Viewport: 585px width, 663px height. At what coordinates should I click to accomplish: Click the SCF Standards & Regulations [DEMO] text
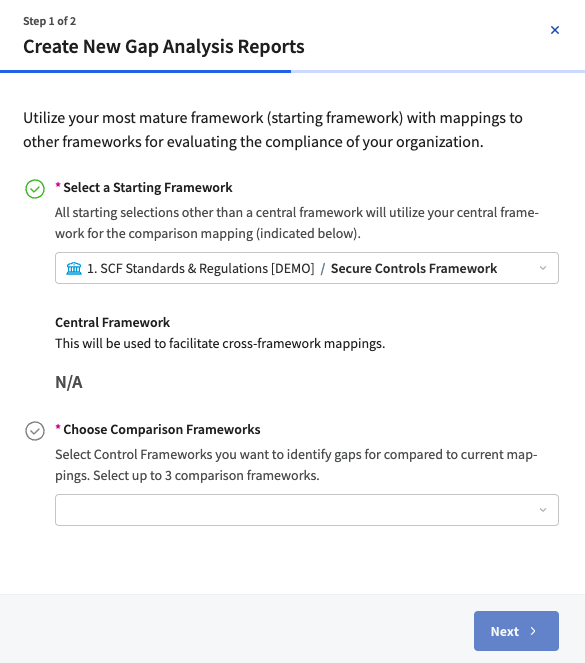click(201, 268)
